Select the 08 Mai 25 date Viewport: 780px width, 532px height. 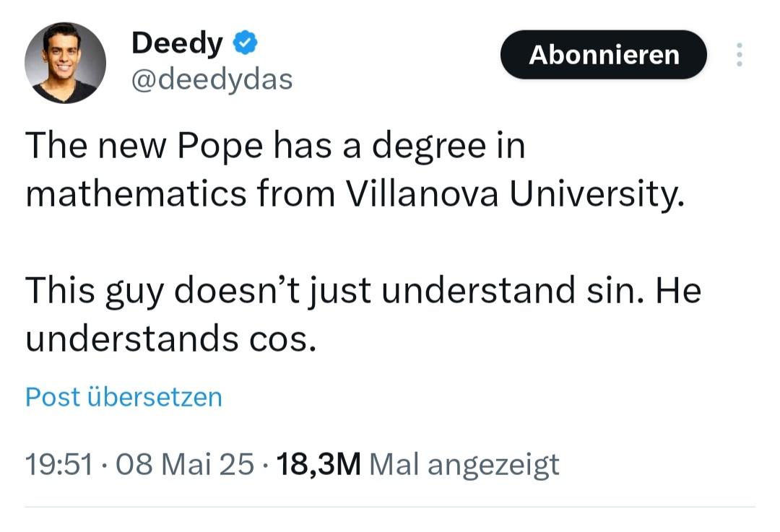185,464
